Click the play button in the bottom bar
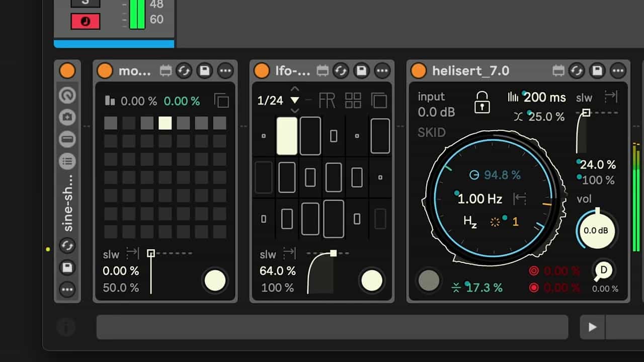This screenshot has height=362, width=644. pyautogui.click(x=593, y=327)
